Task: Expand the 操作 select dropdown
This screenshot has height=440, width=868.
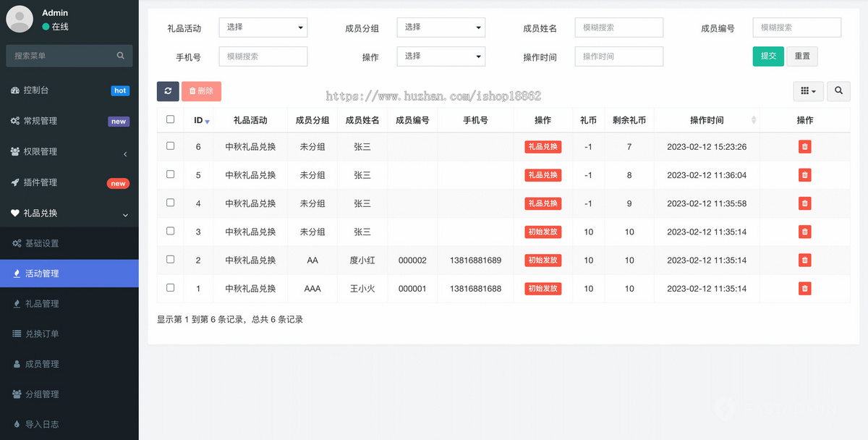Action: pos(441,56)
